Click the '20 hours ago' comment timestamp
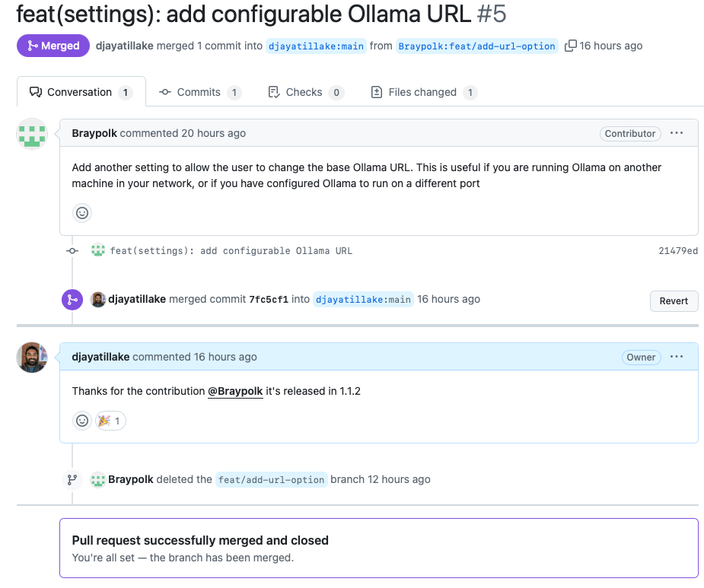 (x=213, y=133)
